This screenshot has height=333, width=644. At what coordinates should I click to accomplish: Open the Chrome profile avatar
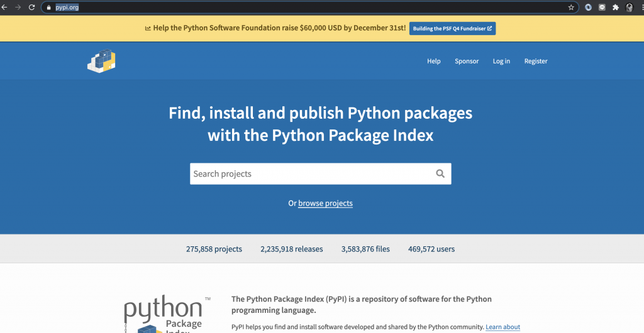629,8
